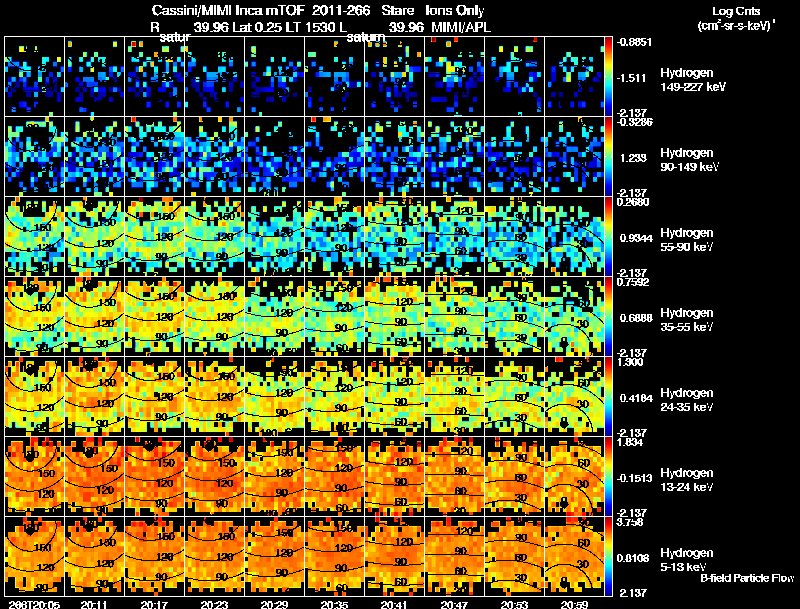
Task: Click the Log Cnts colorbar heading
Action: [736, 11]
